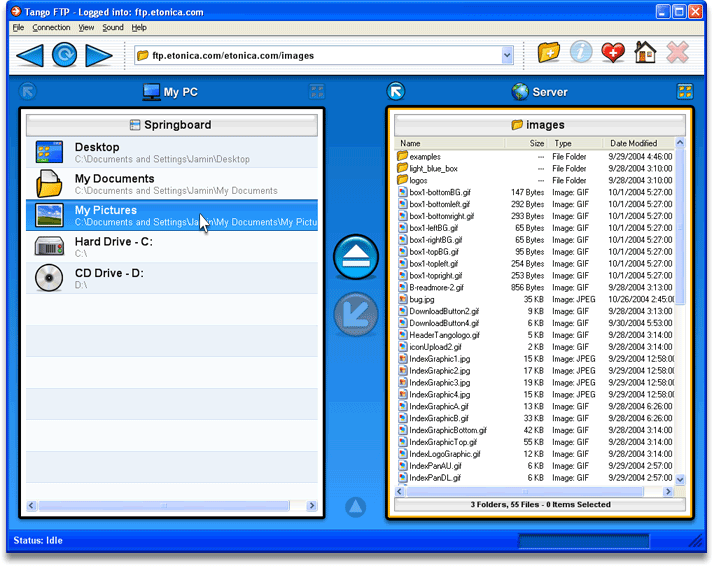The image size is (714, 566).
Task: Open the Sound menu
Action: tap(113, 27)
